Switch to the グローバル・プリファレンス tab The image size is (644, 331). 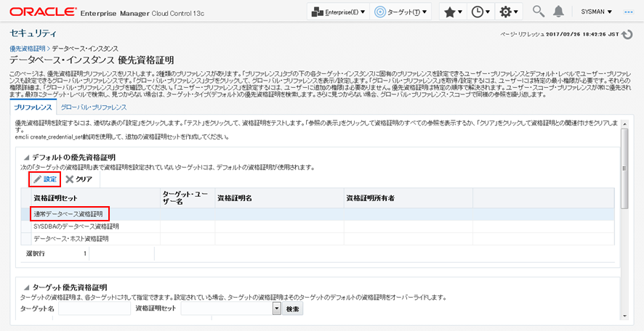[x=93, y=108]
